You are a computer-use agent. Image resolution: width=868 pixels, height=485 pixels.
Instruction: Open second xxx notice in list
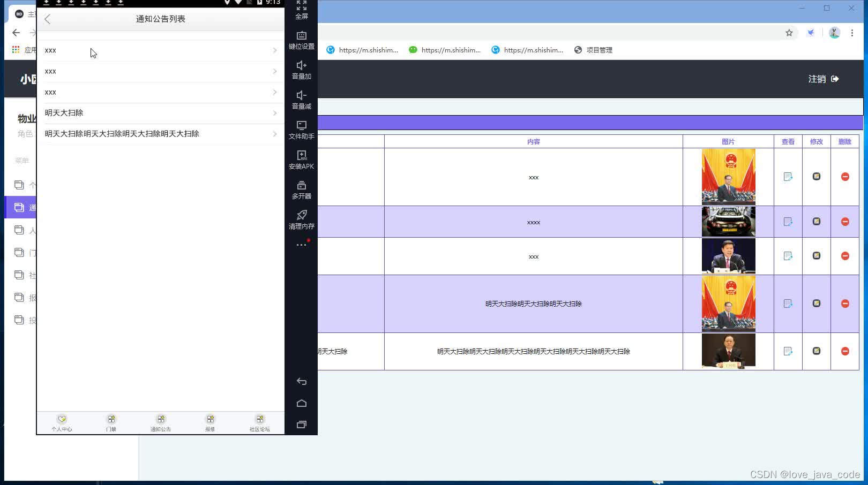[161, 71]
